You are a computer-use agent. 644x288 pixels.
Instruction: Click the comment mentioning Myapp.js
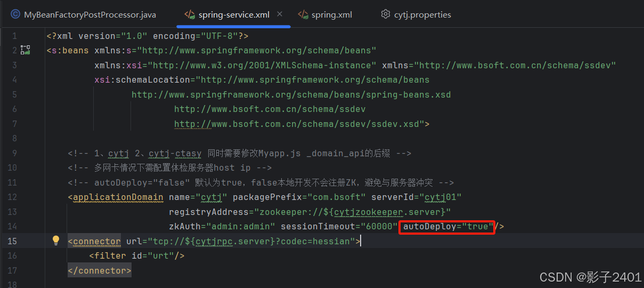(x=240, y=154)
